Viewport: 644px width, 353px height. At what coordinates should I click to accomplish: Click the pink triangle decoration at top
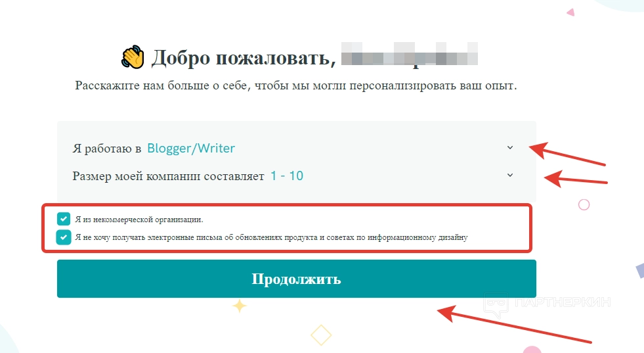[x=570, y=12]
